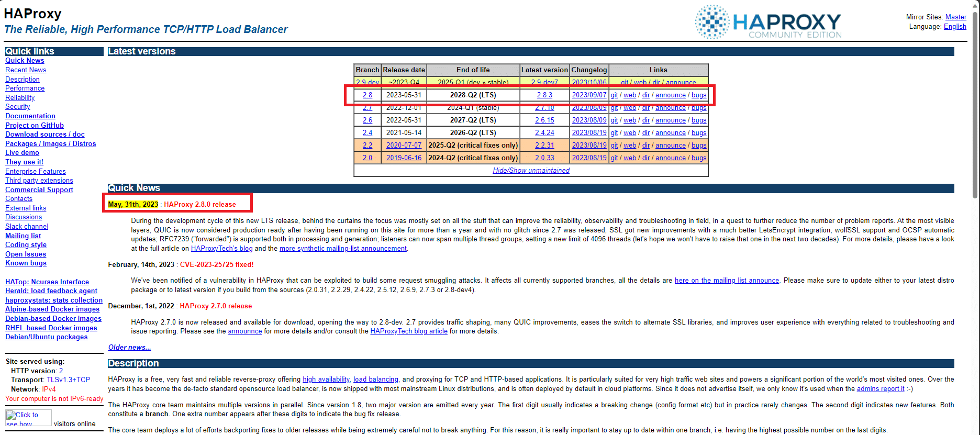
Task: Open Enterprise Features link
Action: pos(36,171)
